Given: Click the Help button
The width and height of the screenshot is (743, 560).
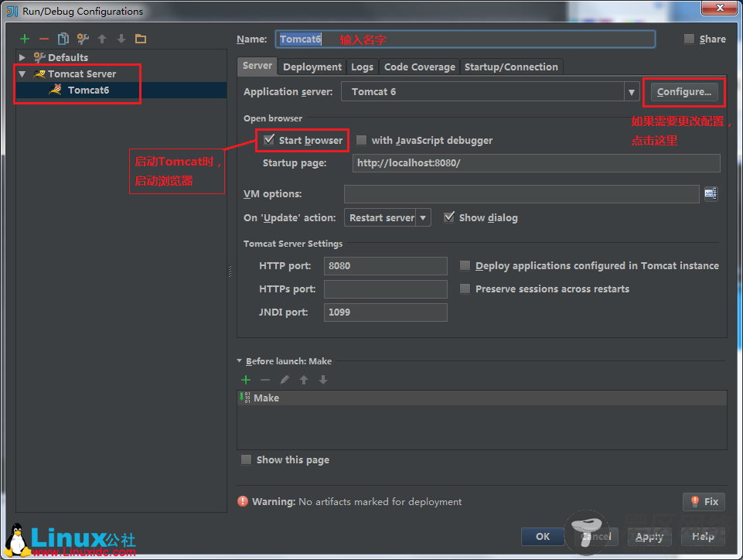Looking at the screenshot, I should click(703, 536).
